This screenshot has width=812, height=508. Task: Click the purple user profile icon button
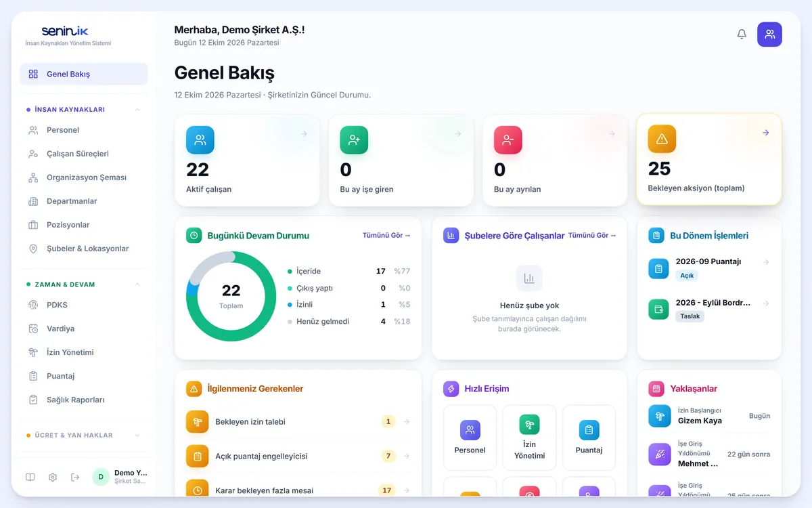click(x=769, y=34)
